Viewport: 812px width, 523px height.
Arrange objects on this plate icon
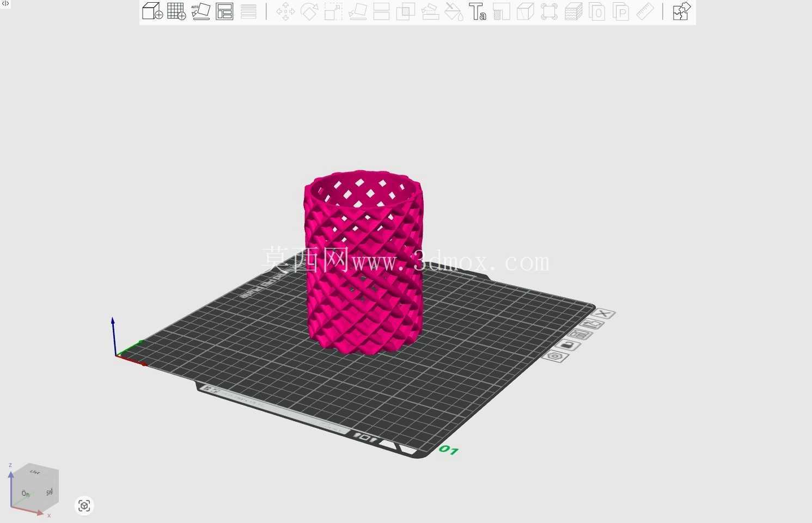pyautogui.click(x=579, y=335)
